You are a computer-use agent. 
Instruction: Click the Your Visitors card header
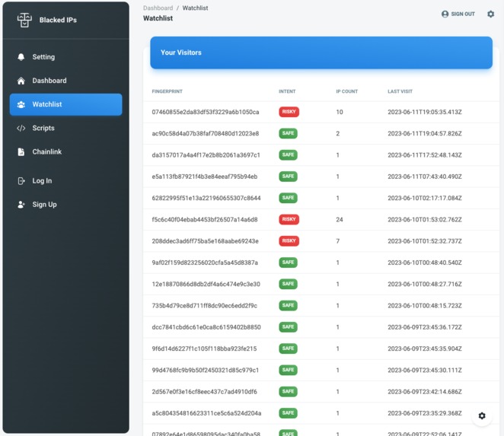[x=321, y=53]
